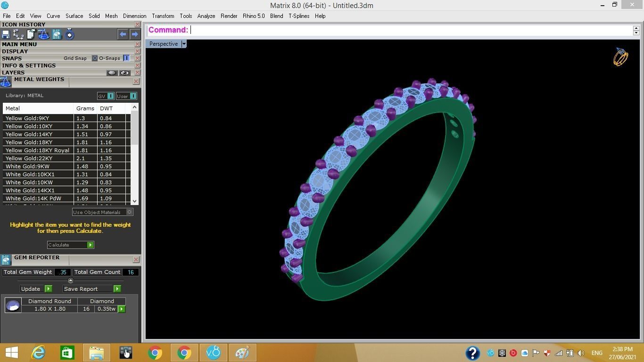Click the Update button in Gem Reporter

[x=36, y=289]
